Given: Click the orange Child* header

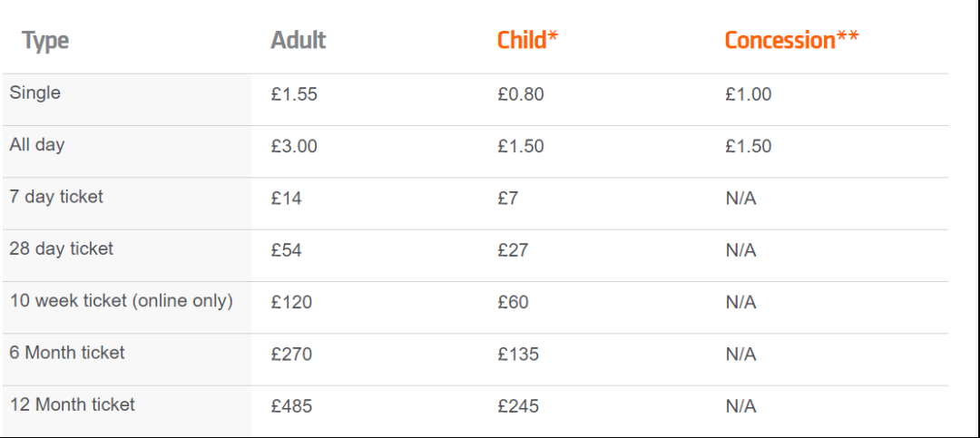Looking at the screenshot, I should pyautogui.click(x=527, y=40).
